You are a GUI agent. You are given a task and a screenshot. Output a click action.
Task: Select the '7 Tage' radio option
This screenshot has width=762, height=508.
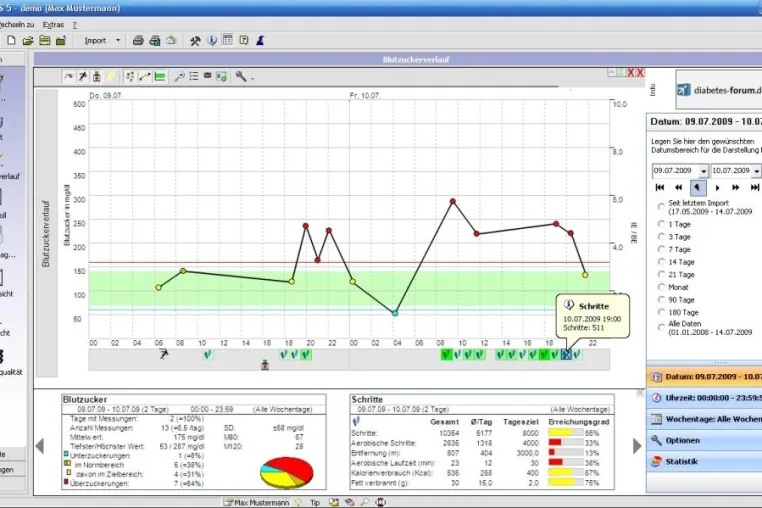click(x=661, y=249)
